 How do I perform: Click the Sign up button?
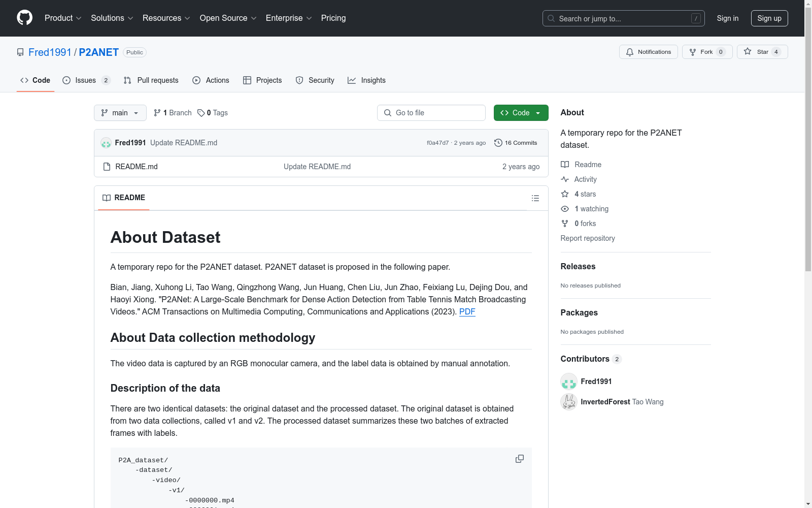(769, 18)
